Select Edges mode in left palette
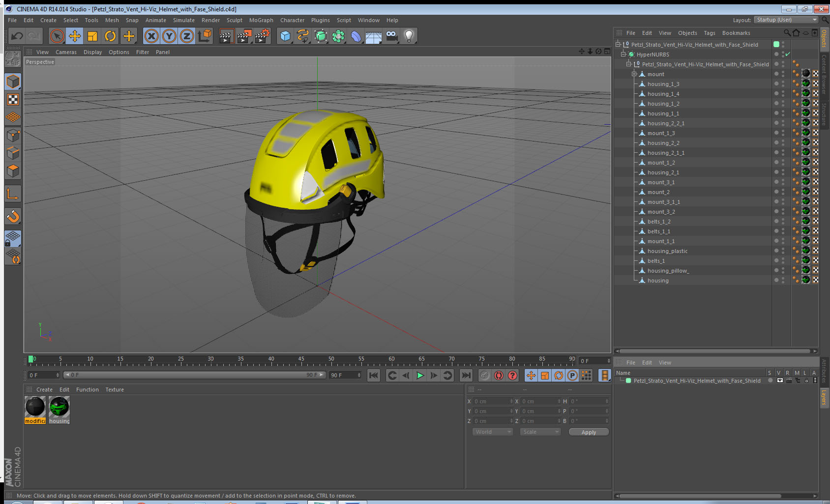This screenshot has width=830, height=504. coord(13,153)
